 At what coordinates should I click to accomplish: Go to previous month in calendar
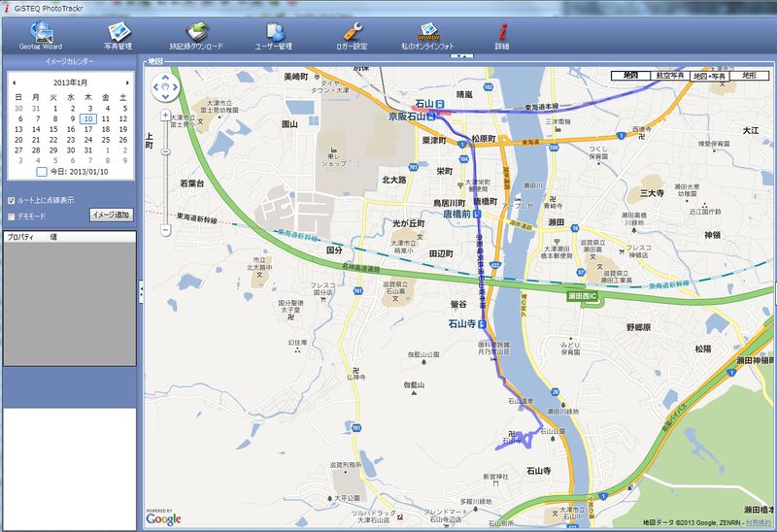pyautogui.click(x=15, y=83)
